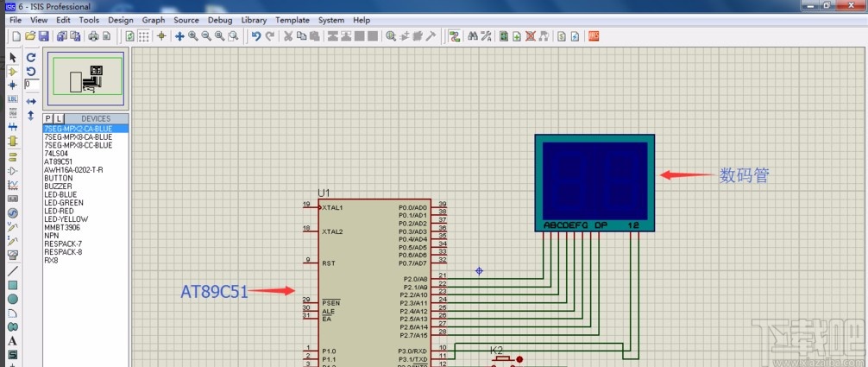
Task: Open Search and Tag
Action: (x=473, y=36)
